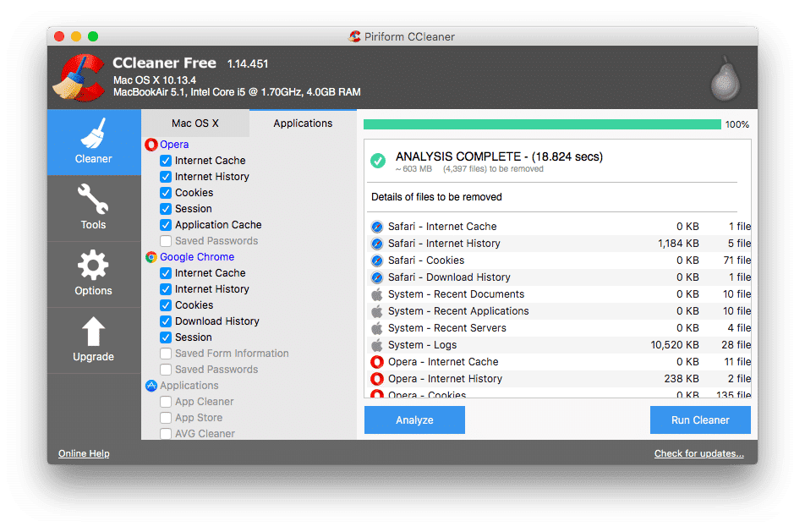Click Safari icon beside Cookies result
Screen dimensions: 805x532
coord(377,261)
